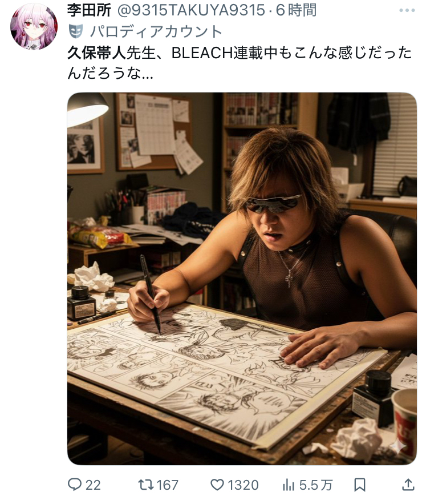Open the three-dot more options menu
Screen dimensions: 422x504
(x=407, y=11)
